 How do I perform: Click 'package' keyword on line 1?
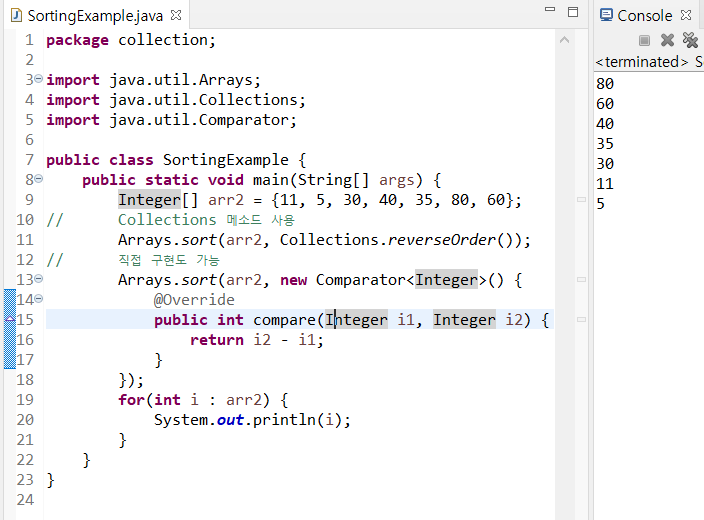(77, 40)
